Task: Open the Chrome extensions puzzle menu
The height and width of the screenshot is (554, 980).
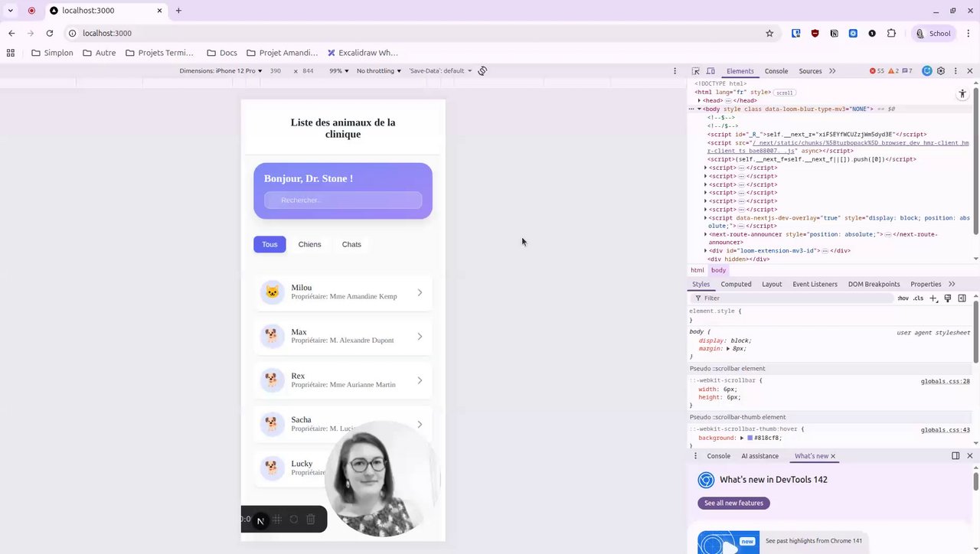Action: [891, 33]
